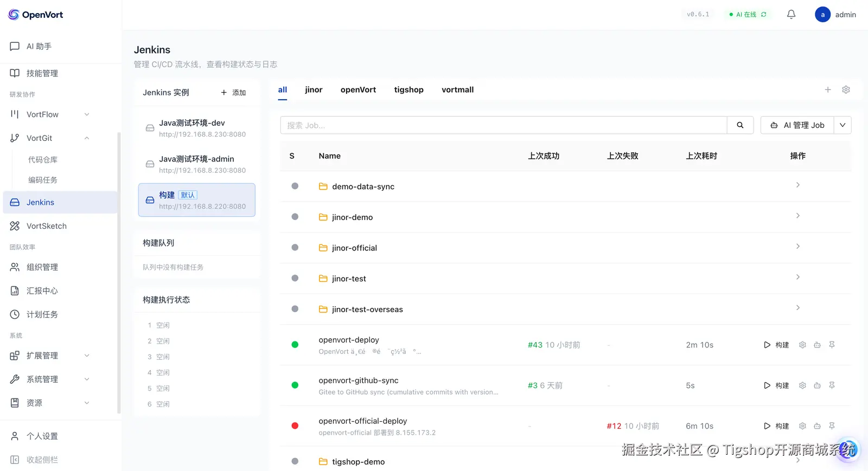The width and height of the screenshot is (868, 471).
Task: Select Jenkins in the sidebar
Action: 60,202
